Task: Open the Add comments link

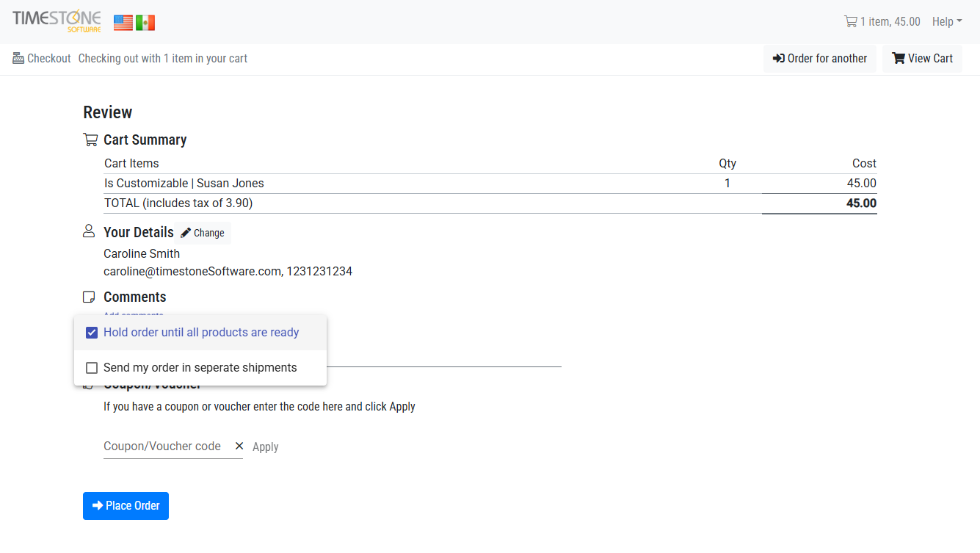Action: [133, 316]
